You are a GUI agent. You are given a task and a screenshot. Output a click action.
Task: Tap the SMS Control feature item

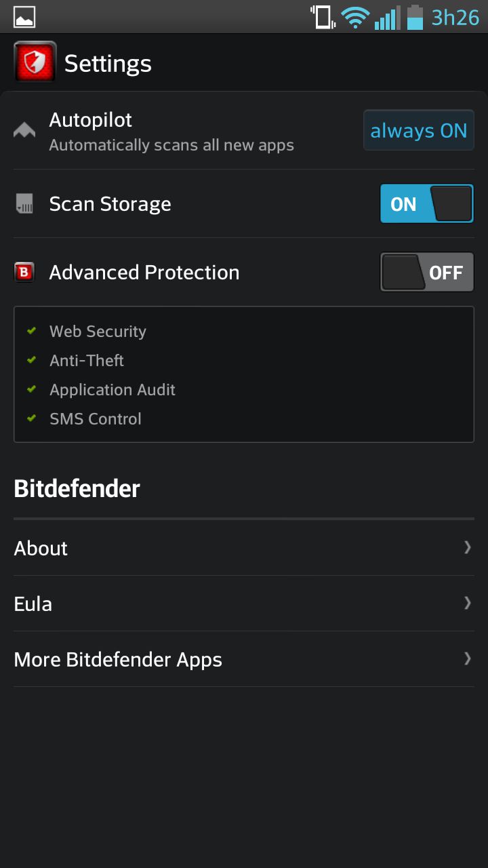point(96,419)
